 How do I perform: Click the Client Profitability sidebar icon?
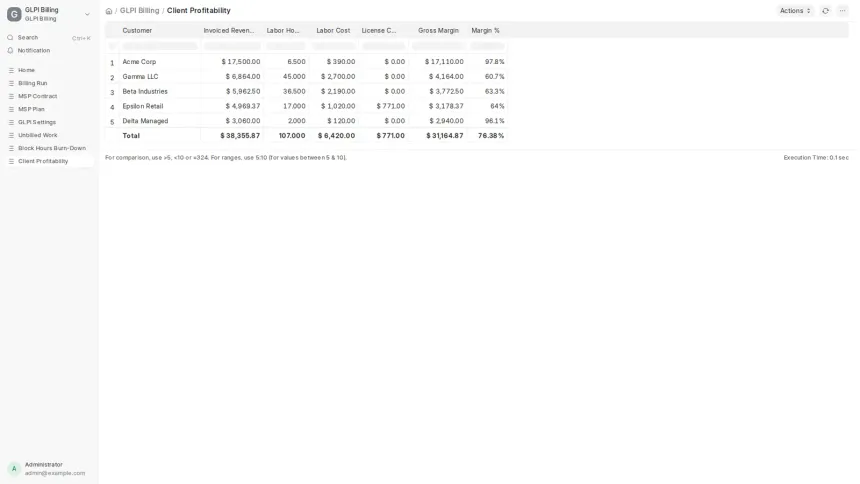[x=11, y=161]
